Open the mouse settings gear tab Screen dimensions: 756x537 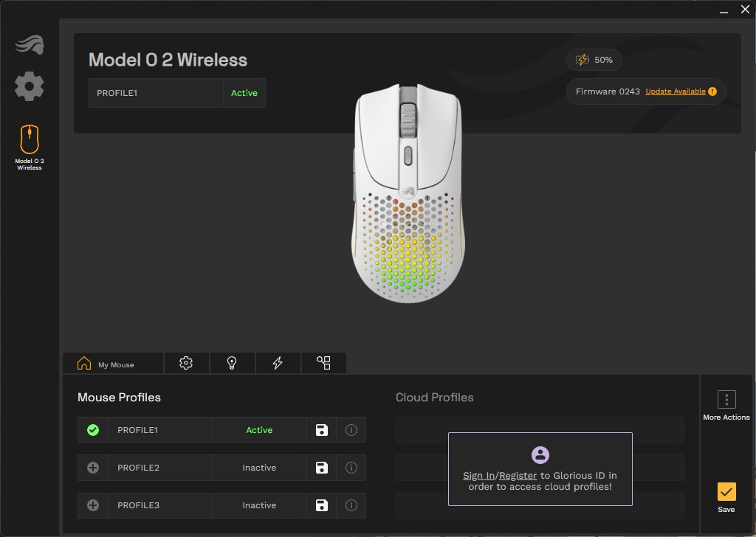pos(186,363)
